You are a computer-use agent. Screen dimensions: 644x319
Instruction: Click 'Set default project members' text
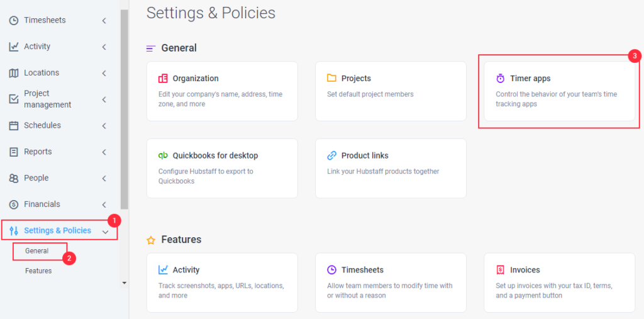[370, 94]
